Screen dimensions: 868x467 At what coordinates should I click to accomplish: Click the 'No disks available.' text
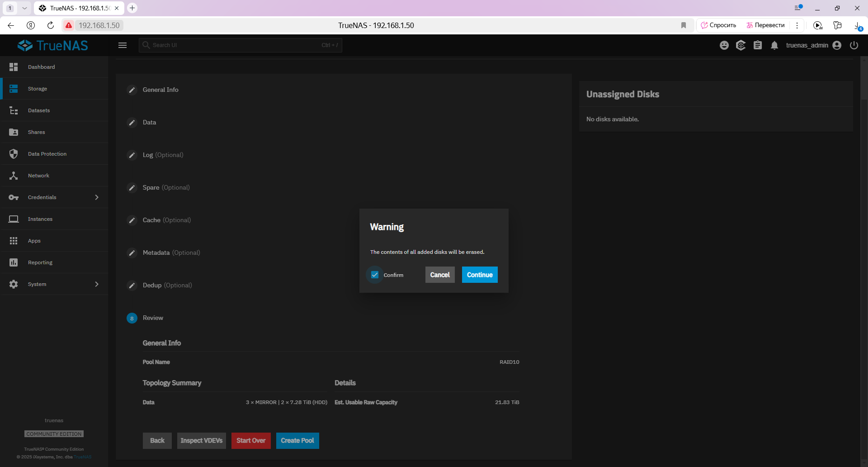click(x=613, y=119)
